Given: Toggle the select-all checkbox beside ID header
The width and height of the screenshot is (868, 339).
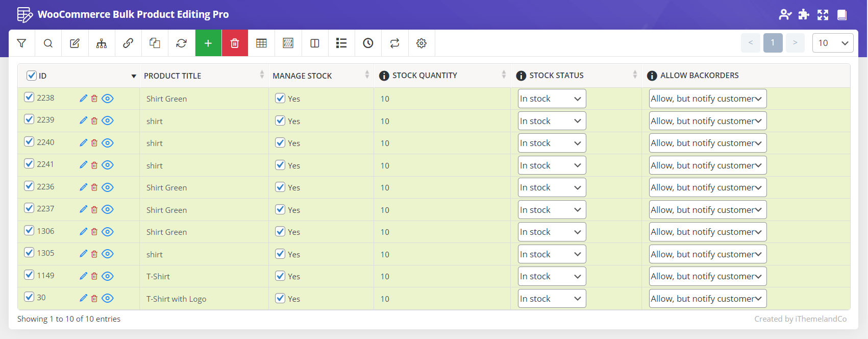Looking at the screenshot, I should (31, 76).
